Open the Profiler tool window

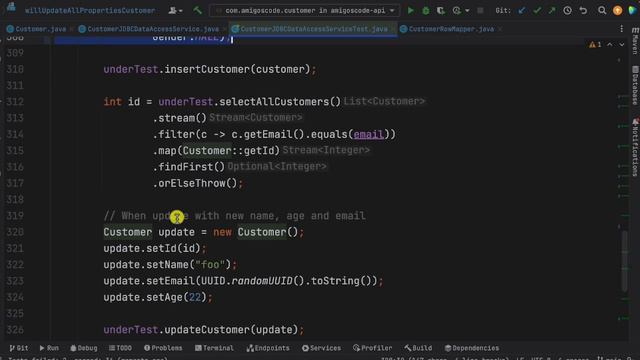pyautogui.click(x=373, y=348)
